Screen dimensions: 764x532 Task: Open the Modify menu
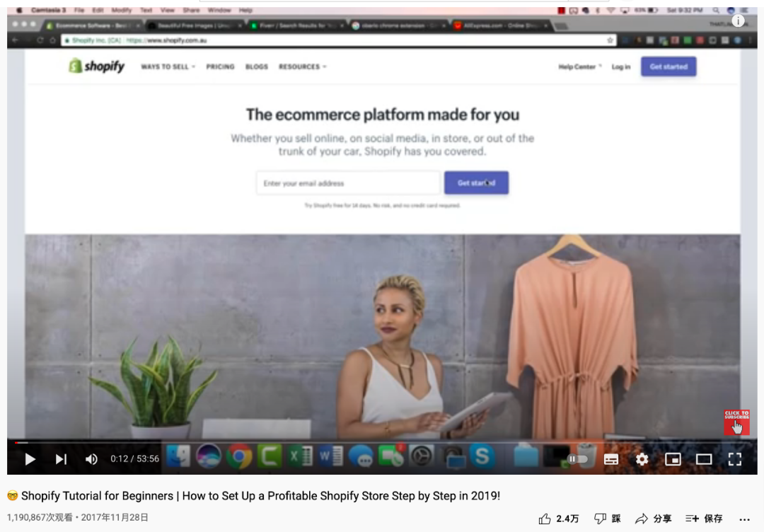[122, 10]
